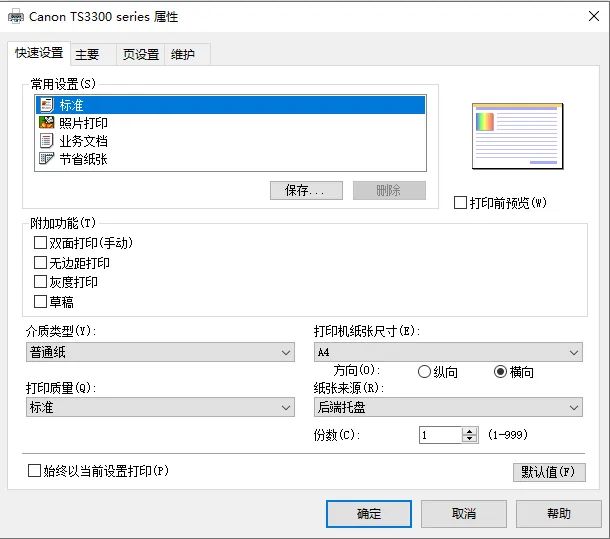
Task: Switch to the 快速设置 tab
Action: (x=39, y=53)
